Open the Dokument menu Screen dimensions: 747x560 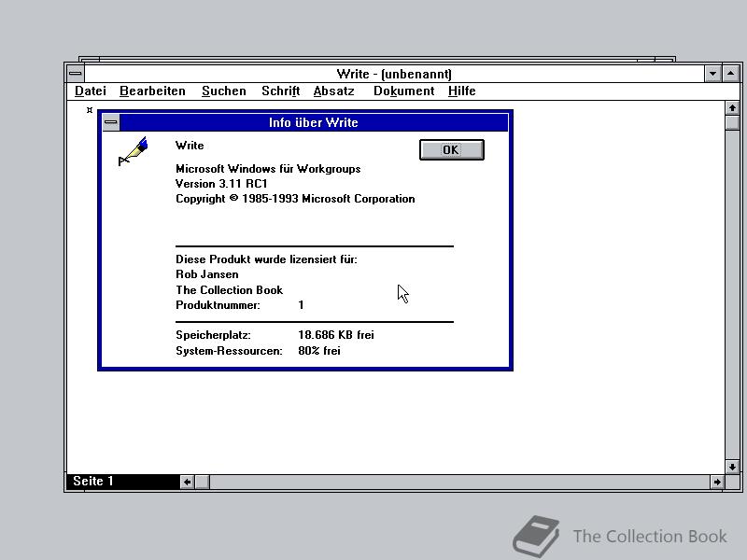[403, 91]
